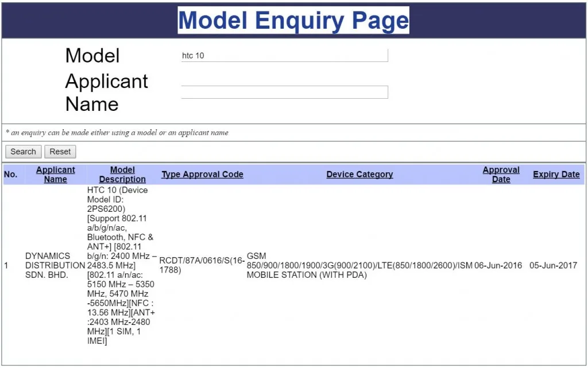Sort by Approval Date column header

501,175
